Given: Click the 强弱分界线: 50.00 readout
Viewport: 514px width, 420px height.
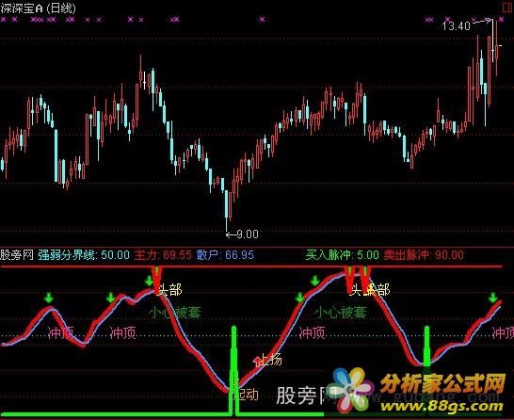Looking at the screenshot, I should [84, 255].
